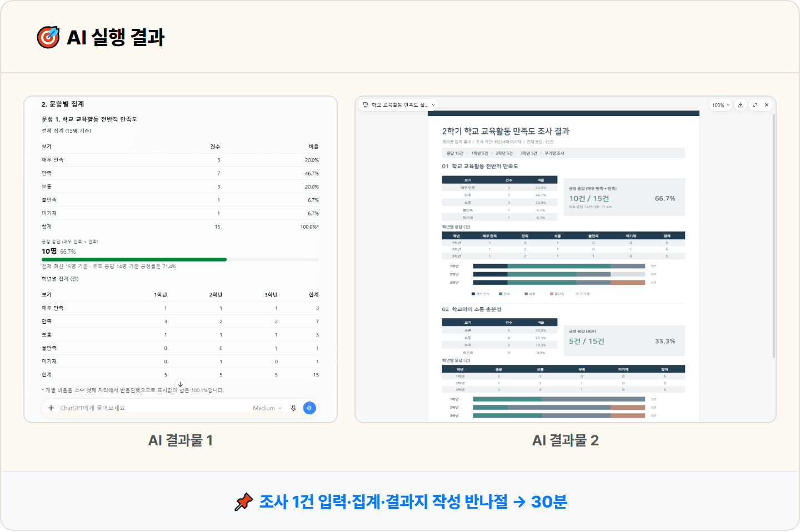Click the 100.0%* total ratio cell
Screen dimensions: 800x532
point(309,227)
